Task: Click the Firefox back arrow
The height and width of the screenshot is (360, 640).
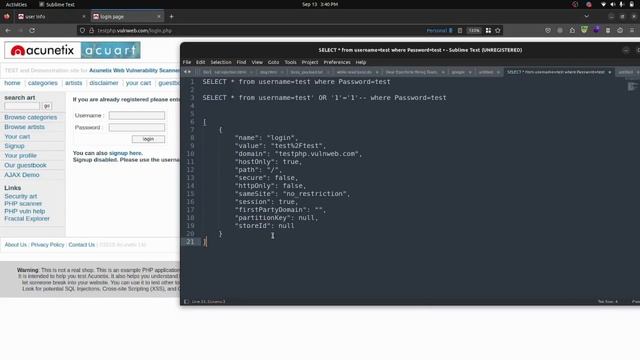Action: pos(8,30)
